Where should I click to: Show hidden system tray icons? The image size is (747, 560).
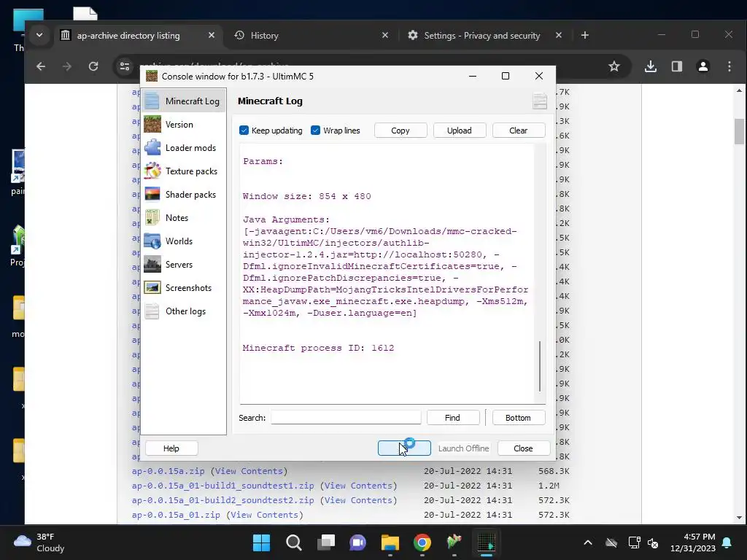click(x=588, y=542)
